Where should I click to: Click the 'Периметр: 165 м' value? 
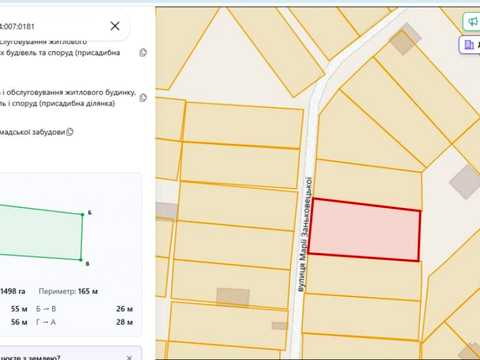coord(68,291)
